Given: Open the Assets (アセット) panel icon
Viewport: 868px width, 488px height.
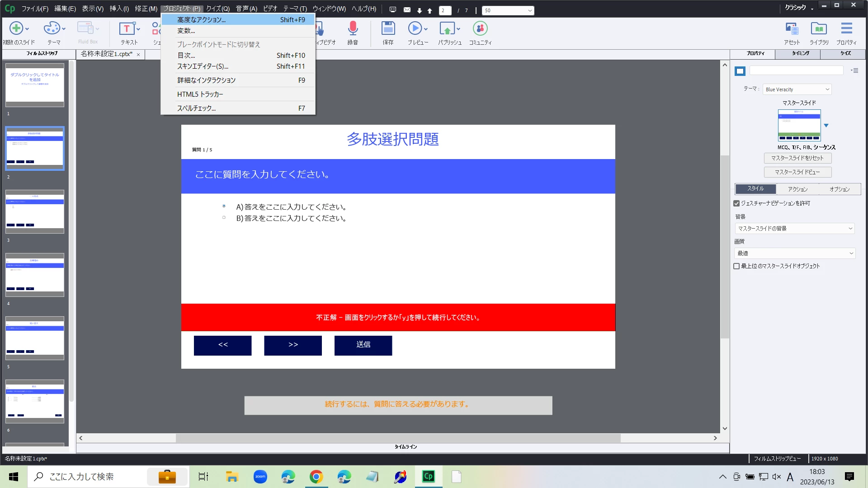Looking at the screenshot, I should 792,29.
